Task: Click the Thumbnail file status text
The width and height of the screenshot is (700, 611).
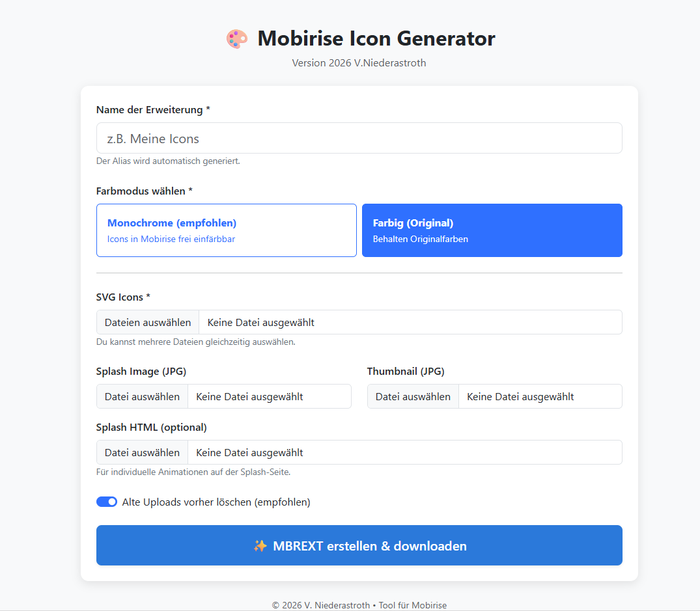Action: 520,396
